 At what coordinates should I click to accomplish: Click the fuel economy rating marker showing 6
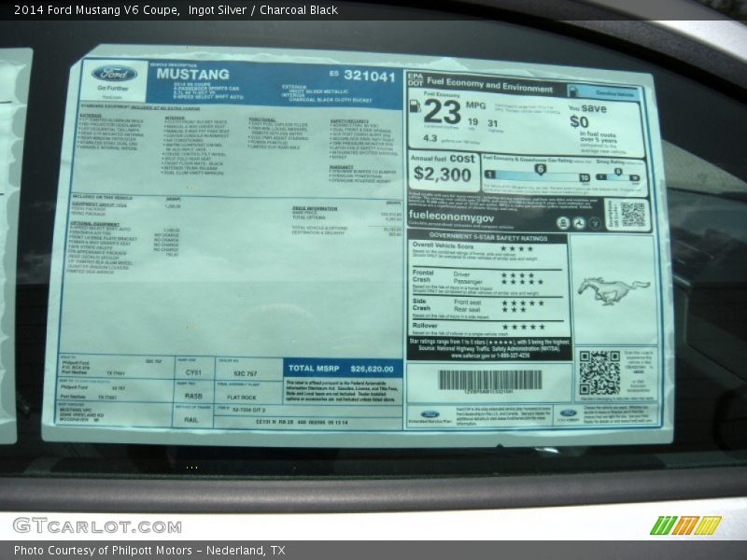(540, 170)
